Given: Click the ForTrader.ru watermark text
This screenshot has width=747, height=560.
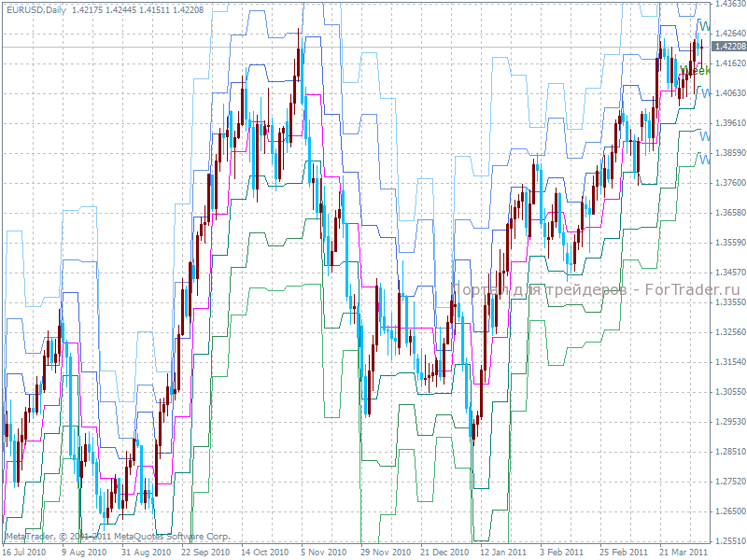Looking at the screenshot, I should [599, 289].
